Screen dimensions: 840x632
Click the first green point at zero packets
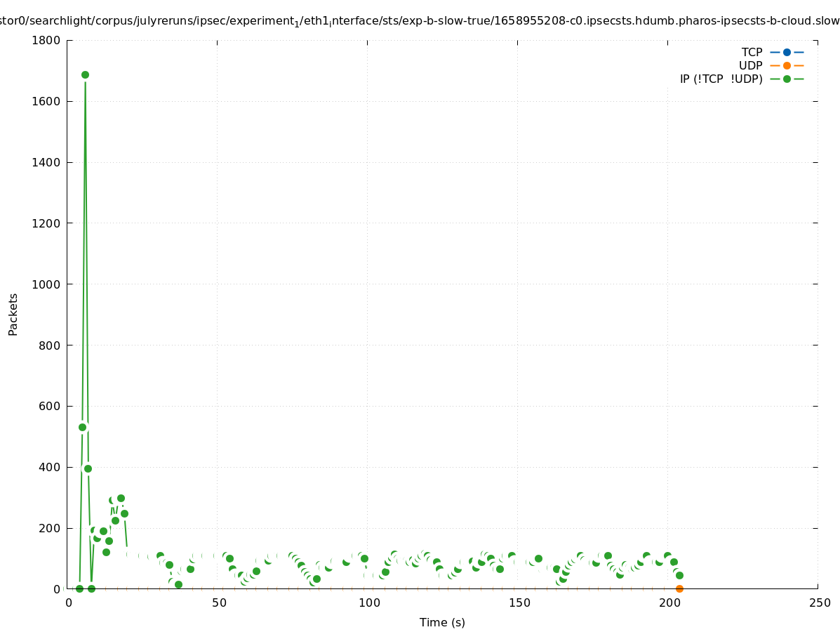click(x=79, y=588)
